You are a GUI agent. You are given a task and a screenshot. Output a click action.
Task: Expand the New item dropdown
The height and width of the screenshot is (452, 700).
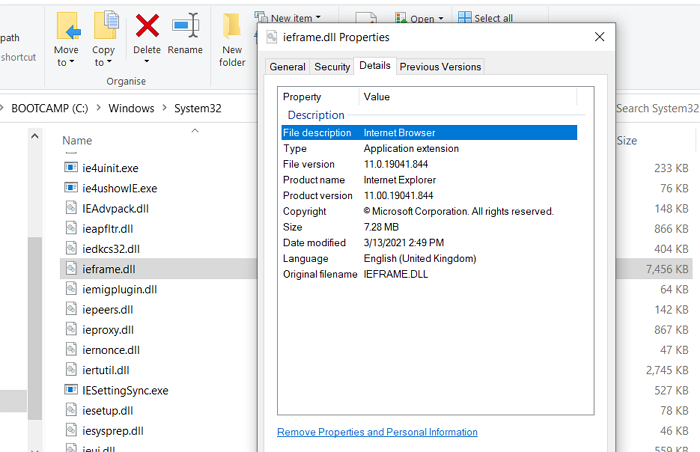[318, 17]
